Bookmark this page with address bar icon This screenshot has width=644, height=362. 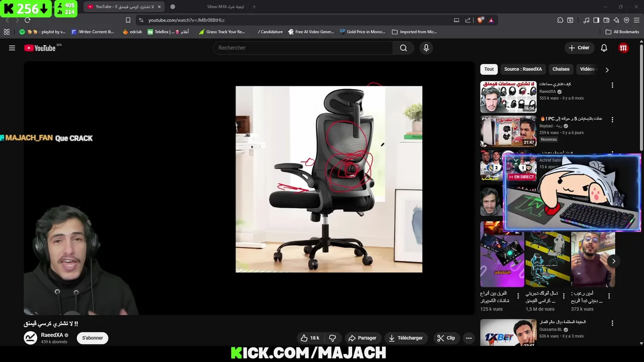click(128, 20)
